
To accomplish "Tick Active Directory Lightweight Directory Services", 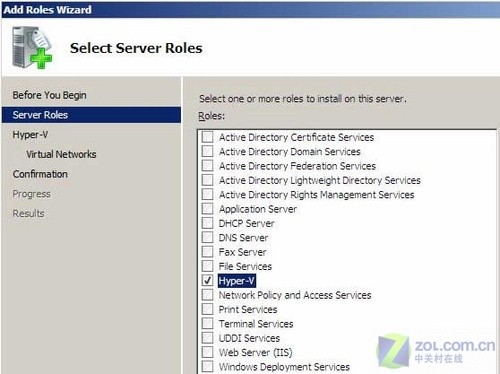I will (207, 180).
